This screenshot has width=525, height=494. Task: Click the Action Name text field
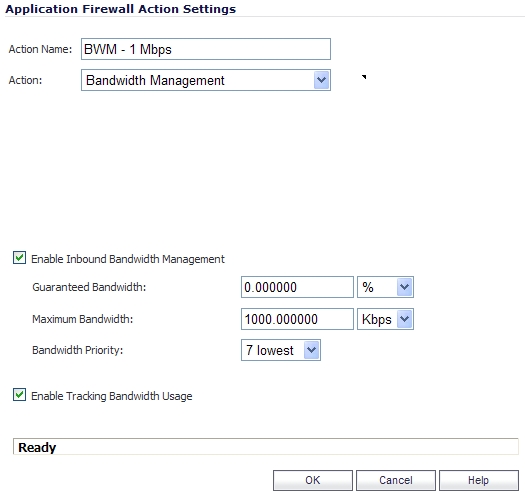point(206,49)
